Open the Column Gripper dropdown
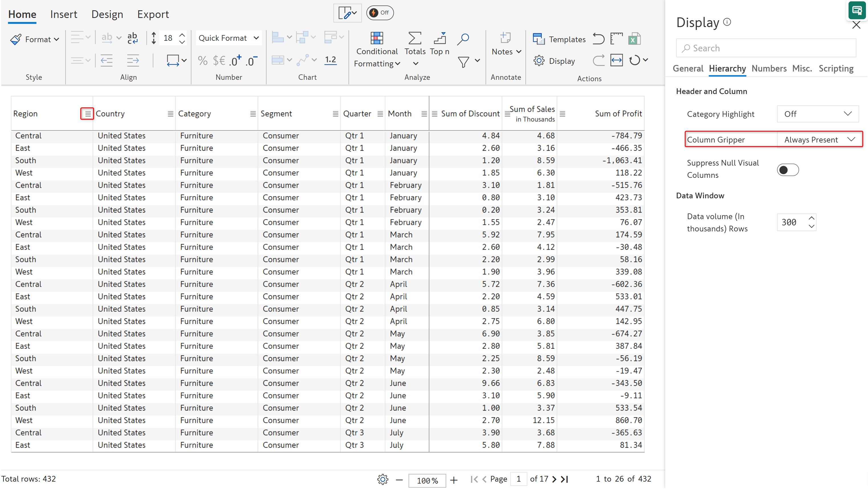The height and width of the screenshot is (489, 868). [819, 140]
